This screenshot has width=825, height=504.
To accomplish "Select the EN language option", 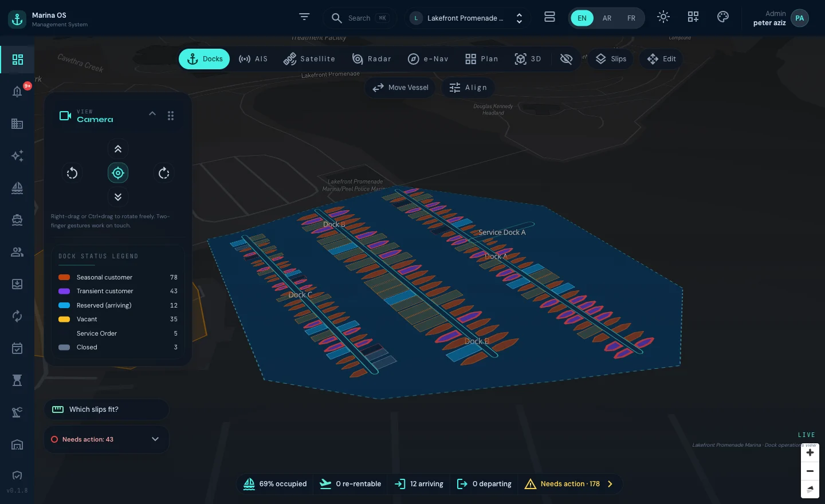I will [x=582, y=18].
